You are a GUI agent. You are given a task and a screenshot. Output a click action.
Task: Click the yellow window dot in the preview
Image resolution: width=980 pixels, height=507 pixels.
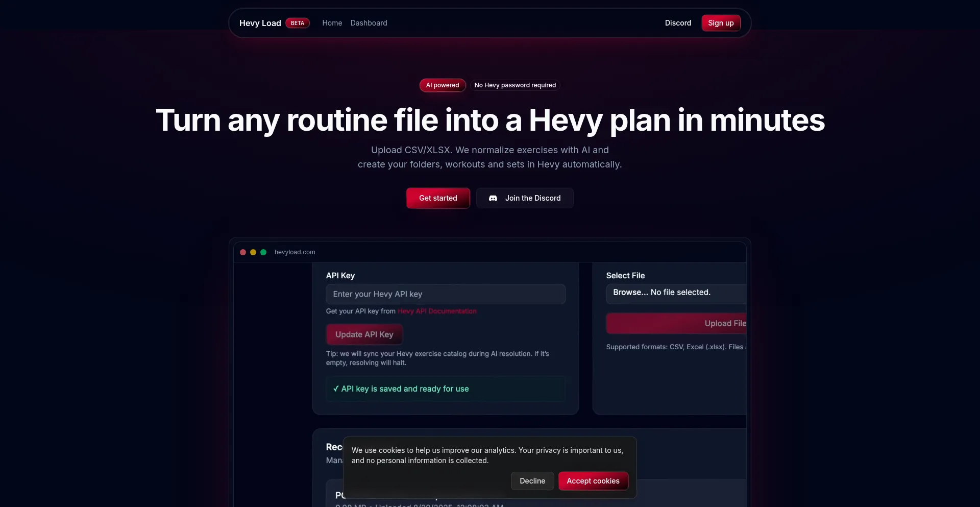[253, 252]
